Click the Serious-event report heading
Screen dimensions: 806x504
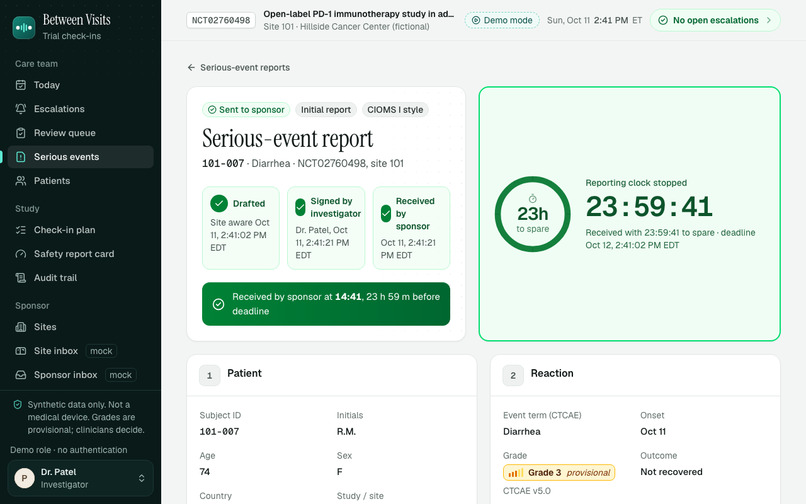pos(288,139)
